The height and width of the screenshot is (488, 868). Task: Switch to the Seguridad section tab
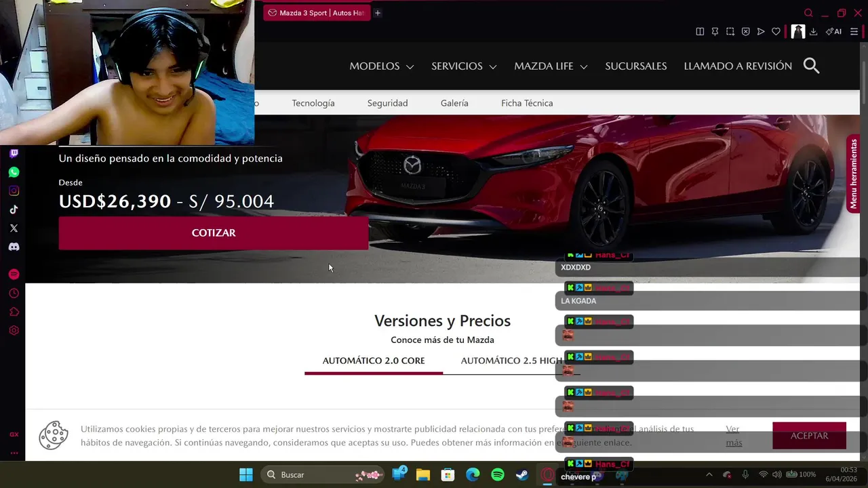(387, 103)
